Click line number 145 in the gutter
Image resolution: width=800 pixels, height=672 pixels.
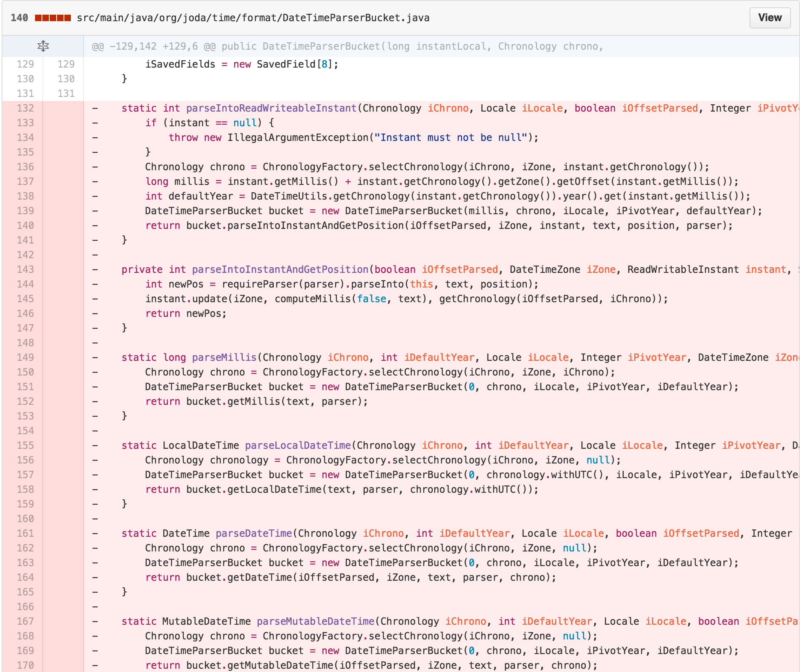pos(25,299)
